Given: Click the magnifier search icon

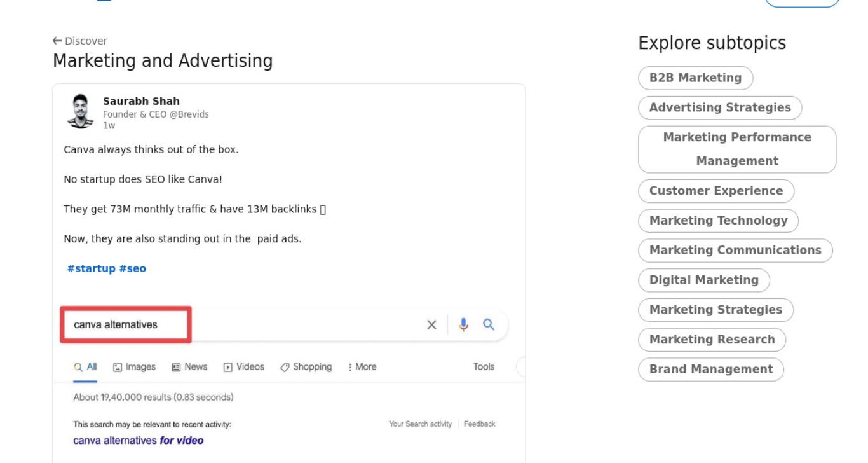Looking at the screenshot, I should 489,324.
